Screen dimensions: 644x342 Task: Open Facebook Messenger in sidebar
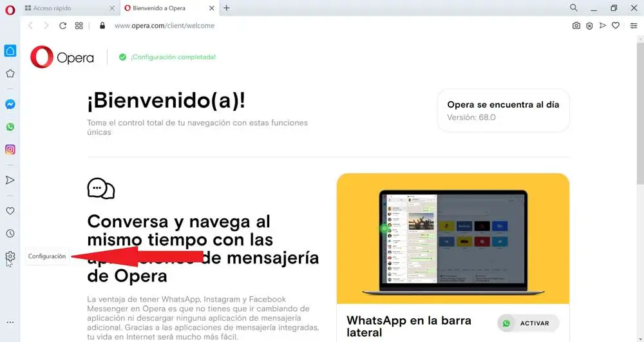point(10,104)
